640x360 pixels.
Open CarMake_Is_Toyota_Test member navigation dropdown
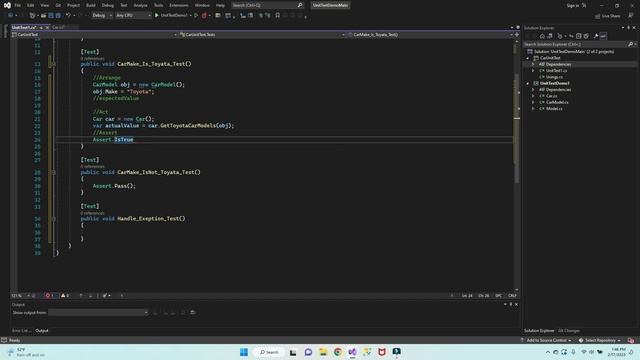click(431, 35)
